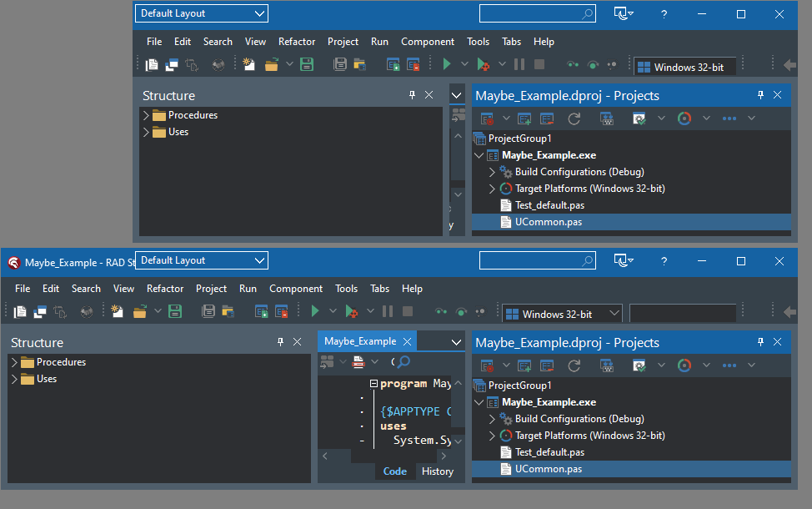
Task: Click Stop program square icon in lower window
Action: pyautogui.click(x=408, y=311)
